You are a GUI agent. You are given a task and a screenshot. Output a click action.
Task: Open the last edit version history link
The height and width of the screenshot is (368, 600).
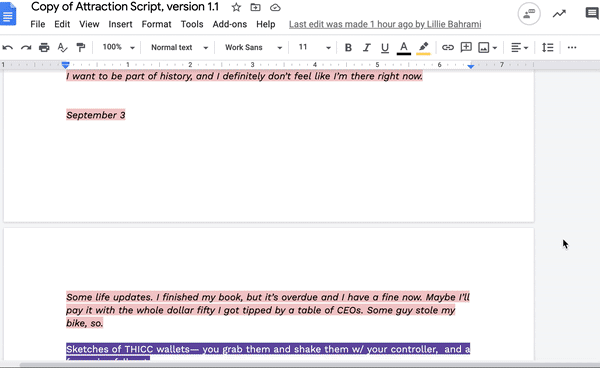coord(385,24)
